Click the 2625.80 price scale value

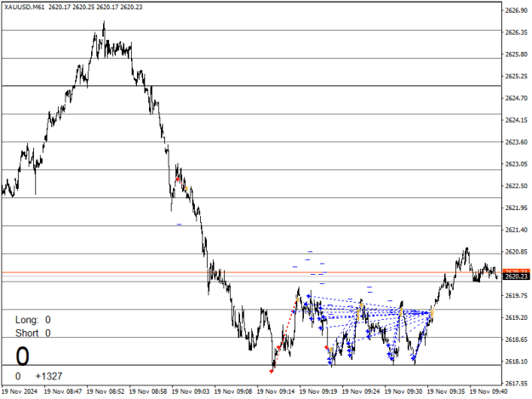(x=516, y=54)
